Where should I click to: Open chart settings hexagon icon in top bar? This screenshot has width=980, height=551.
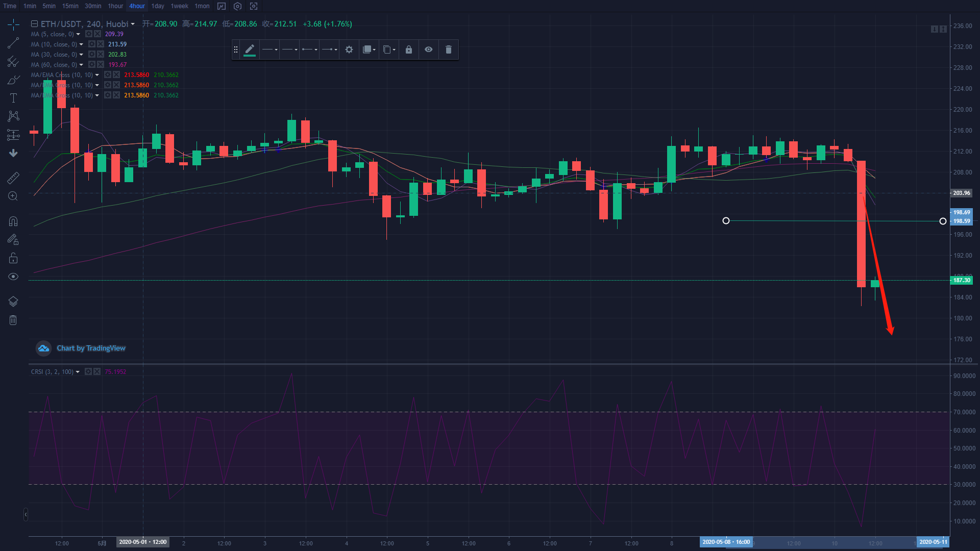click(x=237, y=6)
